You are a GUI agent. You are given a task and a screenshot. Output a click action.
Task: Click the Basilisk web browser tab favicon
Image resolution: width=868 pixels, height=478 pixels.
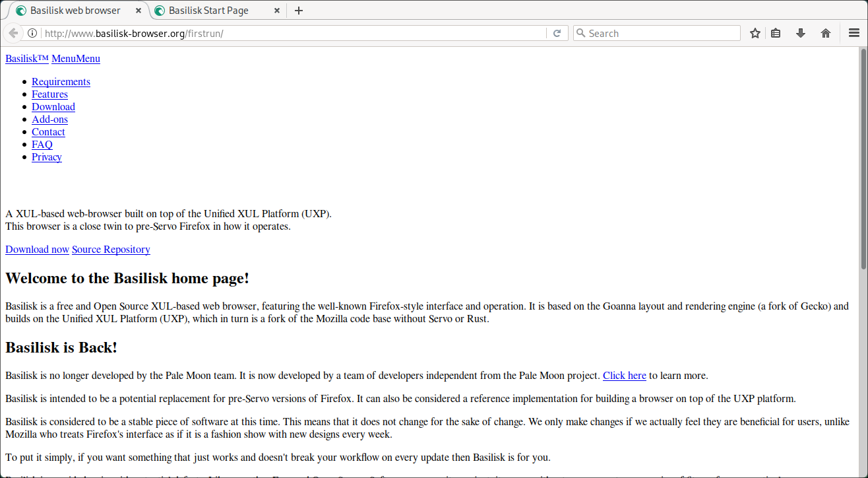pos(21,11)
